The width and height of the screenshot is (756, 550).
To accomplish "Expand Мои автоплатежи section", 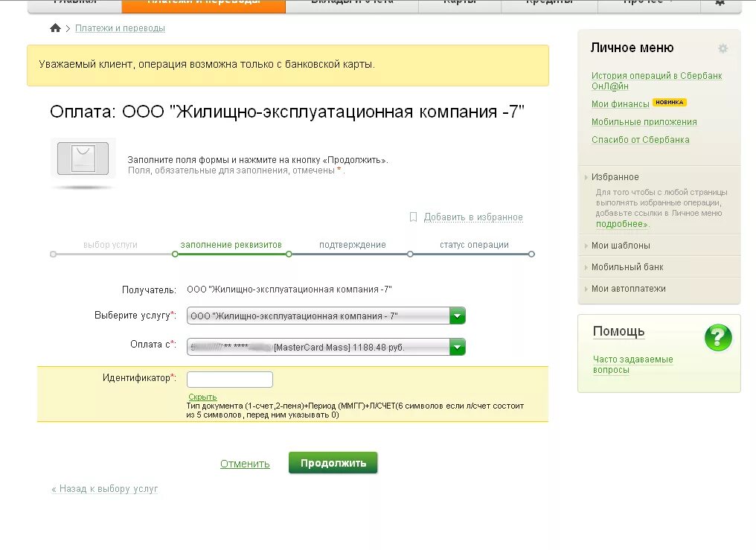I will (628, 289).
